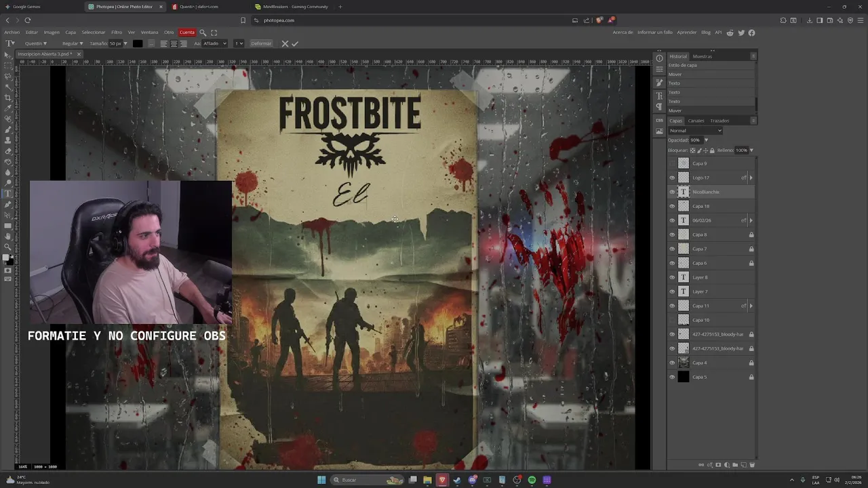Select the Crop tool
The height and width of the screenshot is (488, 868).
coord(8,97)
